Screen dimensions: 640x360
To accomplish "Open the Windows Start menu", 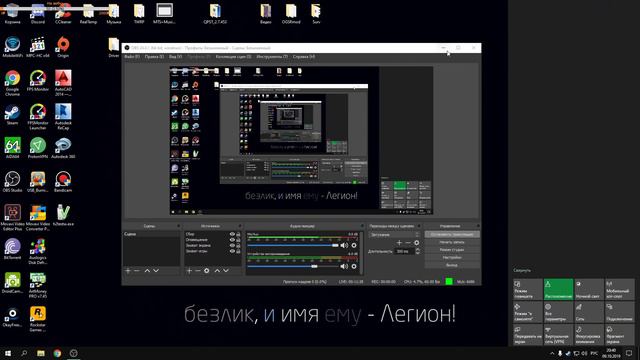I will [8, 353].
